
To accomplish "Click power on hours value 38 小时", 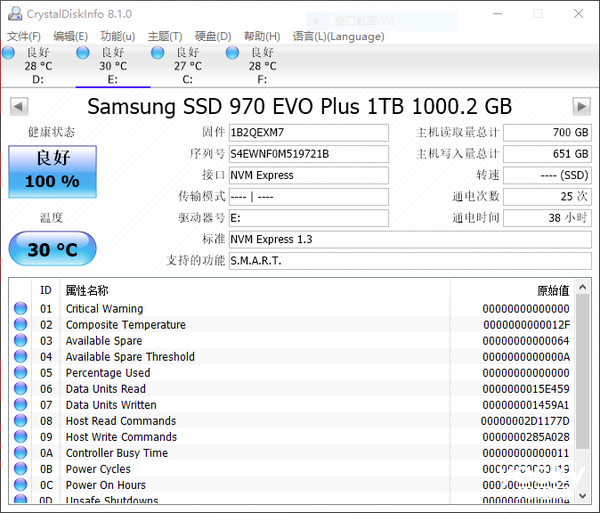I will tap(547, 218).
